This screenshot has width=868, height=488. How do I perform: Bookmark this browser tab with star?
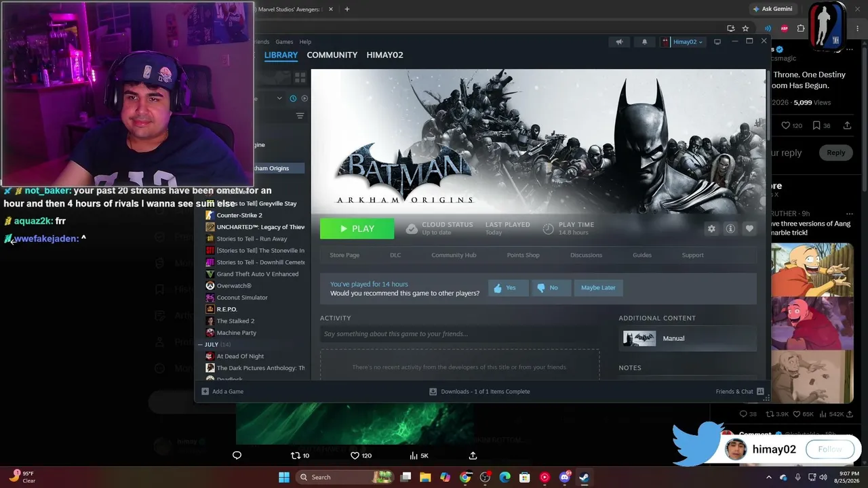tap(745, 28)
